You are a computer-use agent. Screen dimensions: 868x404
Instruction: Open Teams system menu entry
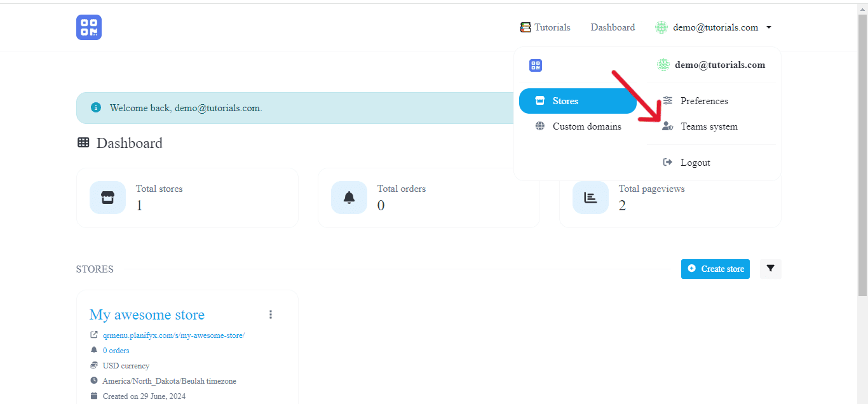coord(709,126)
